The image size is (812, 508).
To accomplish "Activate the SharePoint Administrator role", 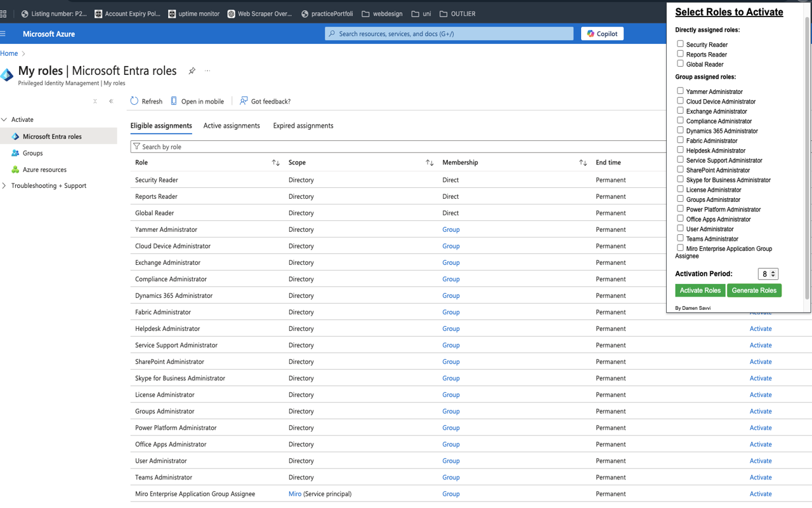I will (x=761, y=361).
